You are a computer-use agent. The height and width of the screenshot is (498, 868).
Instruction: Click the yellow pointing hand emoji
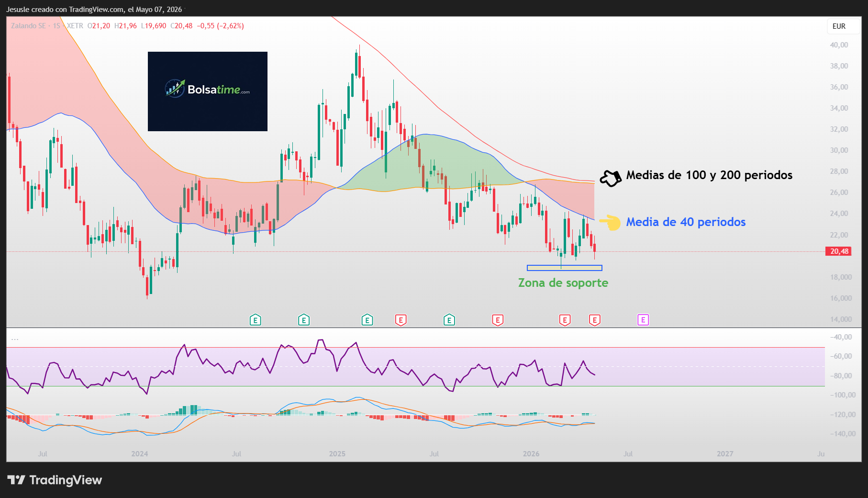coord(610,222)
